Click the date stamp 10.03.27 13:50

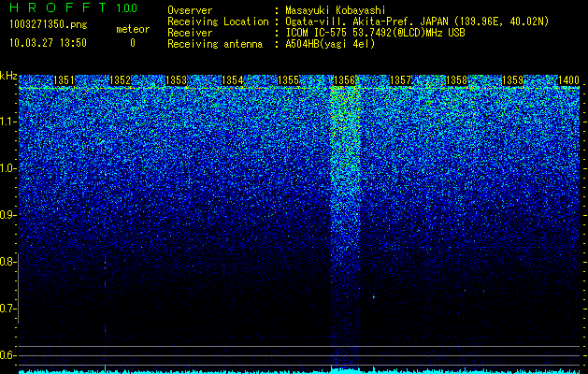49,43
